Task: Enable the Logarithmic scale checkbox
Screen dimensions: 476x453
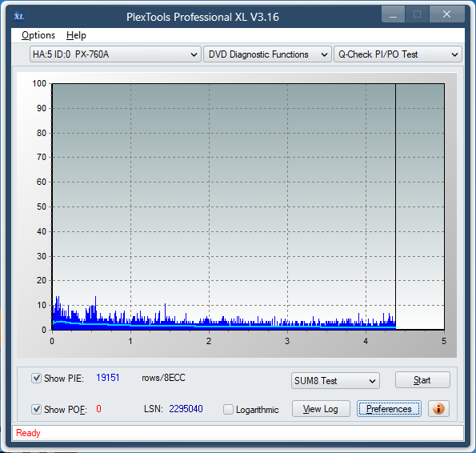Action: point(228,409)
